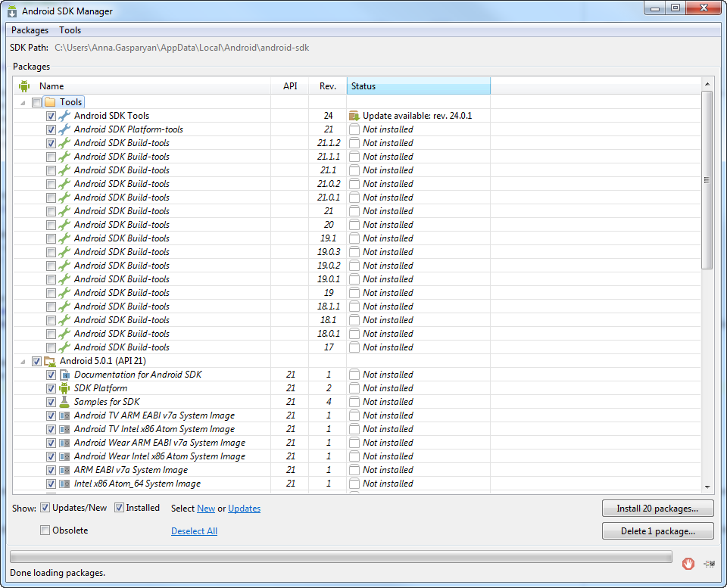Click the ARM EABI v7a System Image icon
This screenshot has height=588, width=727.
pos(64,470)
